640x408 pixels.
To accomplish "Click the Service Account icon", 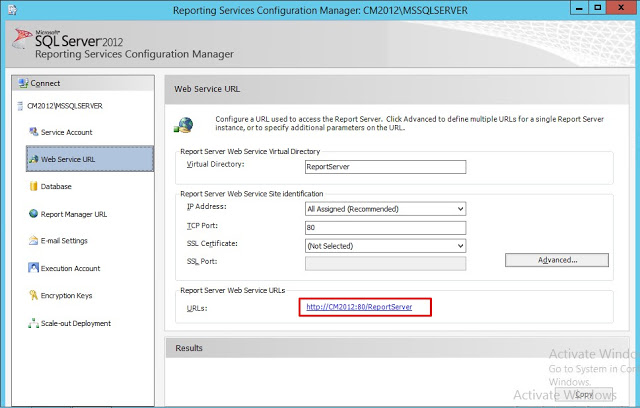I will tap(32, 132).
